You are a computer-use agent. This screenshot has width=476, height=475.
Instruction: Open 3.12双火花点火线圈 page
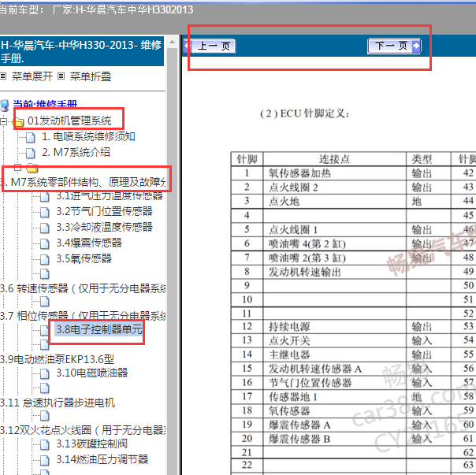83,430
